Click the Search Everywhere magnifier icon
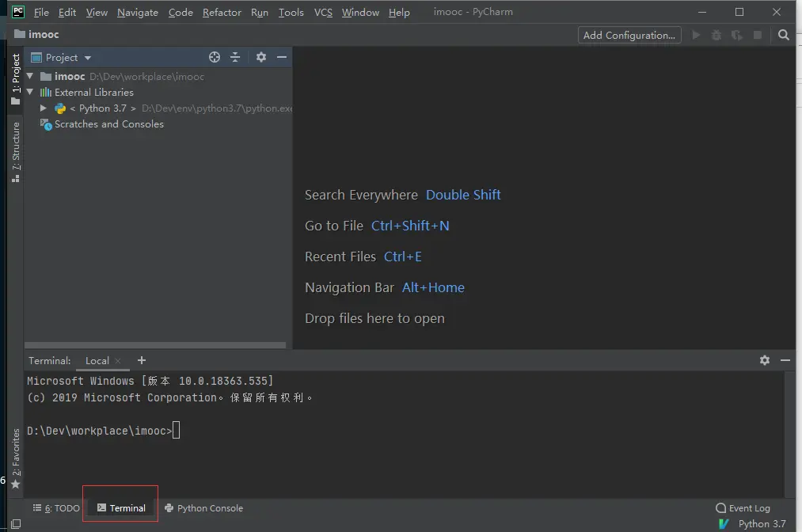The image size is (802, 532). pyautogui.click(x=783, y=35)
